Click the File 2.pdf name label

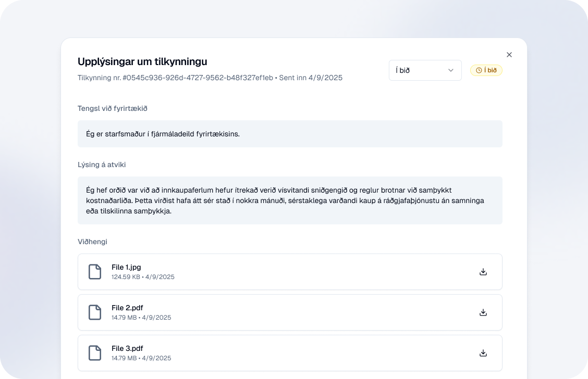(127, 308)
